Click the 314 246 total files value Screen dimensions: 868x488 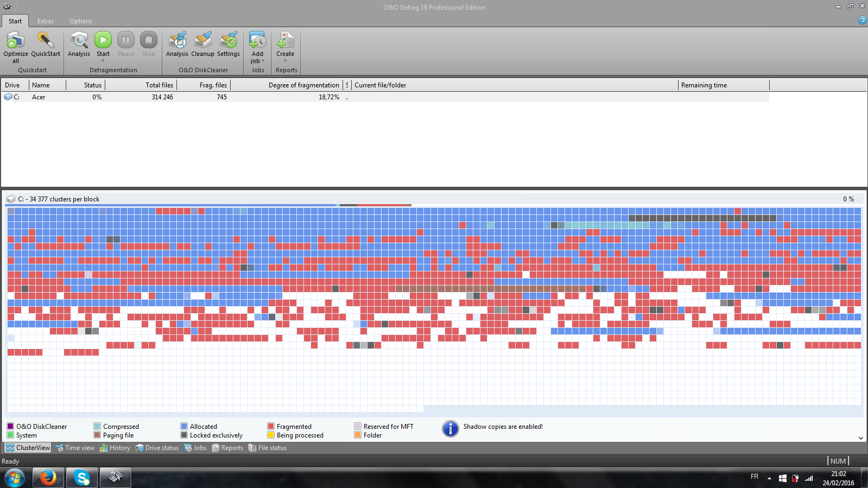[162, 97]
